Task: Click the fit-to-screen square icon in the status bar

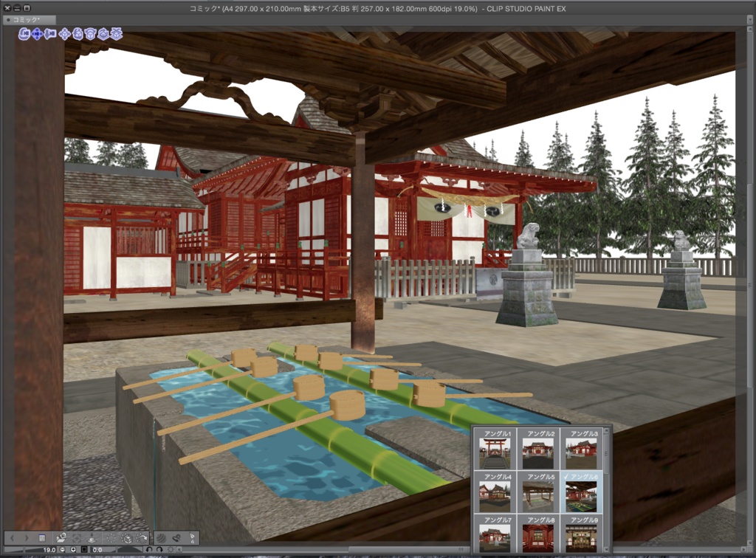Action: (x=84, y=549)
